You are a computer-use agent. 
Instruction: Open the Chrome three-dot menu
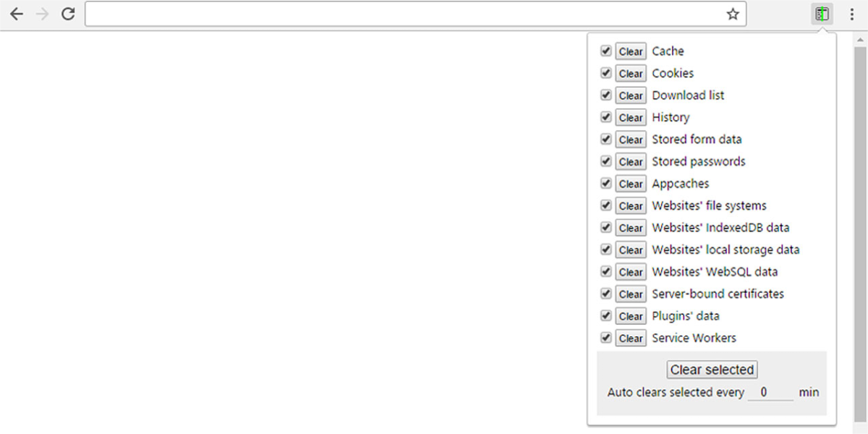852,14
